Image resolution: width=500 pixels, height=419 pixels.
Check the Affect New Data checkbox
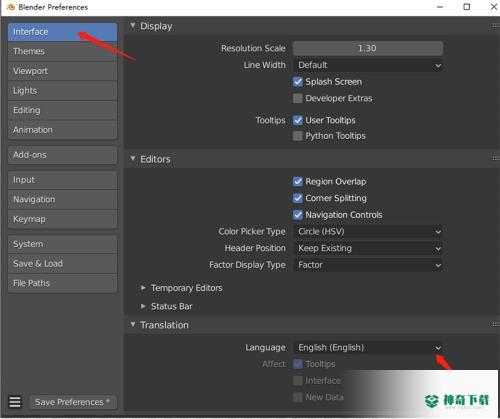(x=298, y=397)
